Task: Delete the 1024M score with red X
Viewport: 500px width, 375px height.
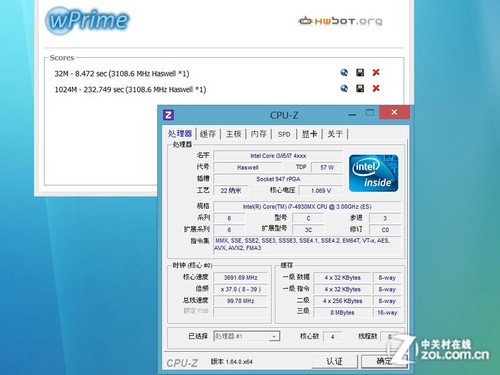Action: tap(376, 88)
